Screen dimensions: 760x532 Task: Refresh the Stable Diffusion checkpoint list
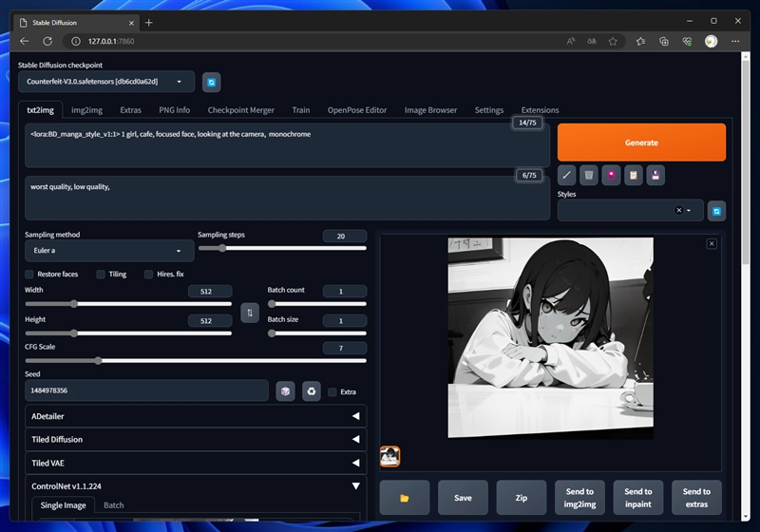(211, 82)
